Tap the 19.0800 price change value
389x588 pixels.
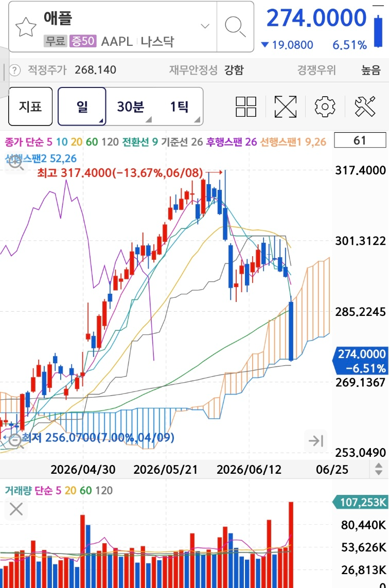pyautogui.click(x=292, y=45)
